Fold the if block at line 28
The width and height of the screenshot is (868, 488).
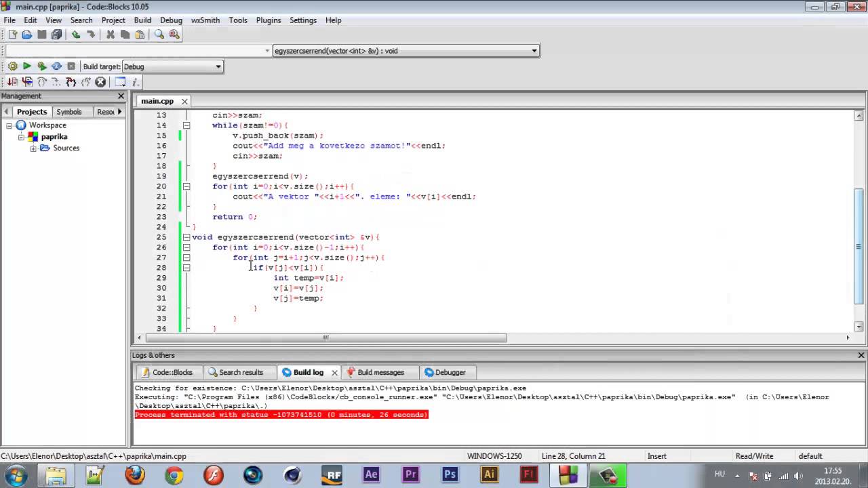pos(186,268)
